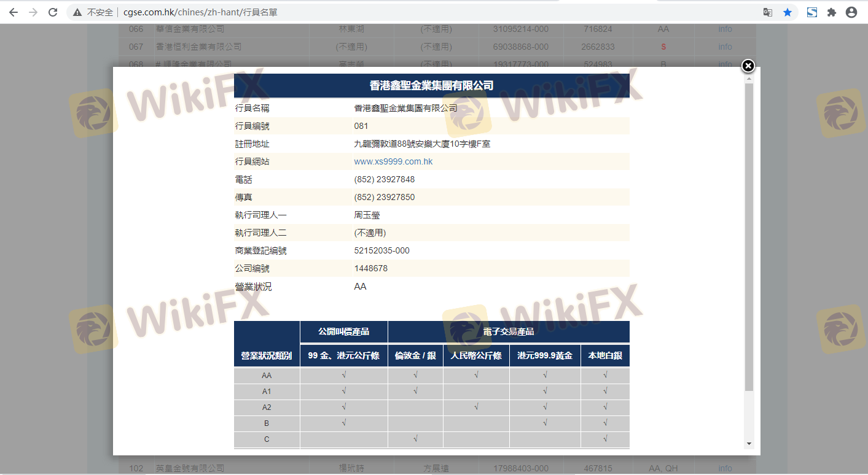Close the member details popup
The image size is (868, 475).
[x=748, y=66]
